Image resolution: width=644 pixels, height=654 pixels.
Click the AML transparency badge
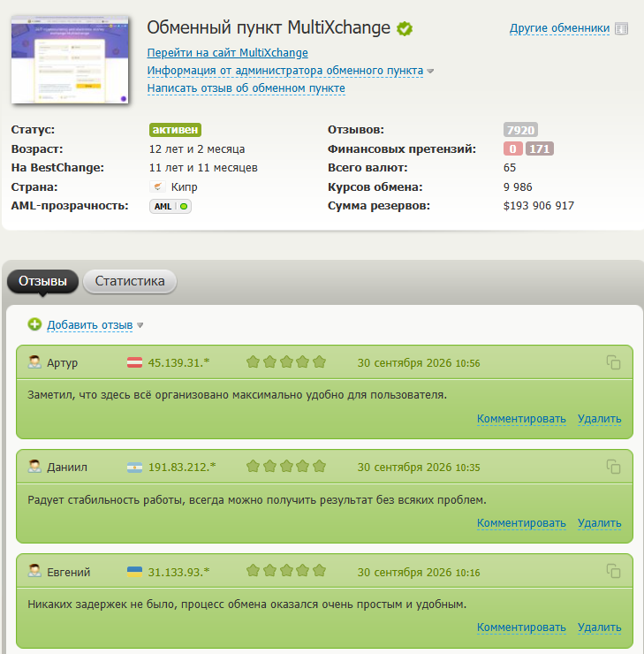(170, 206)
